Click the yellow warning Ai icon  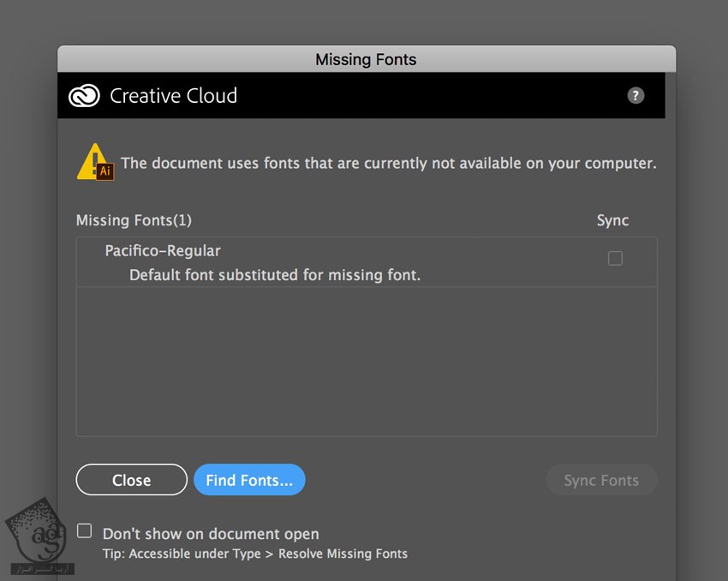point(95,162)
